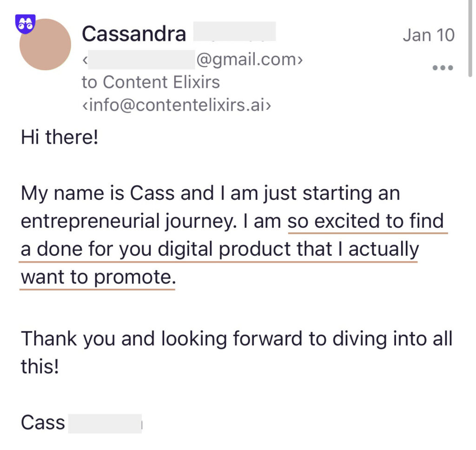476x450 pixels.
Task: Click the info@contentelixirs.ai recipient address
Action: click(x=176, y=105)
